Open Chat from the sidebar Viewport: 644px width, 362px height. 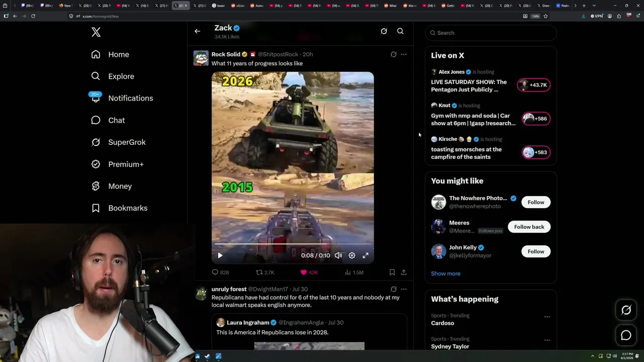tap(108, 120)
